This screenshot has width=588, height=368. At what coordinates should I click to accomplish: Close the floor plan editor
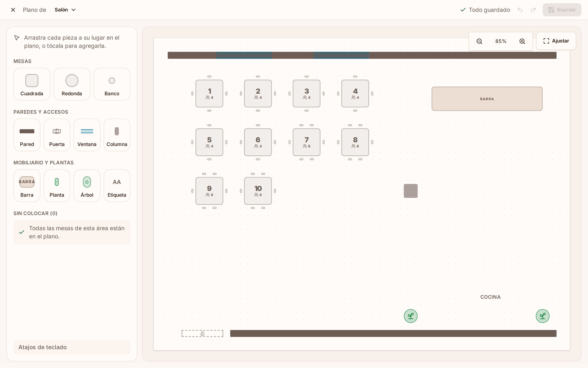(x=13, y=10)
